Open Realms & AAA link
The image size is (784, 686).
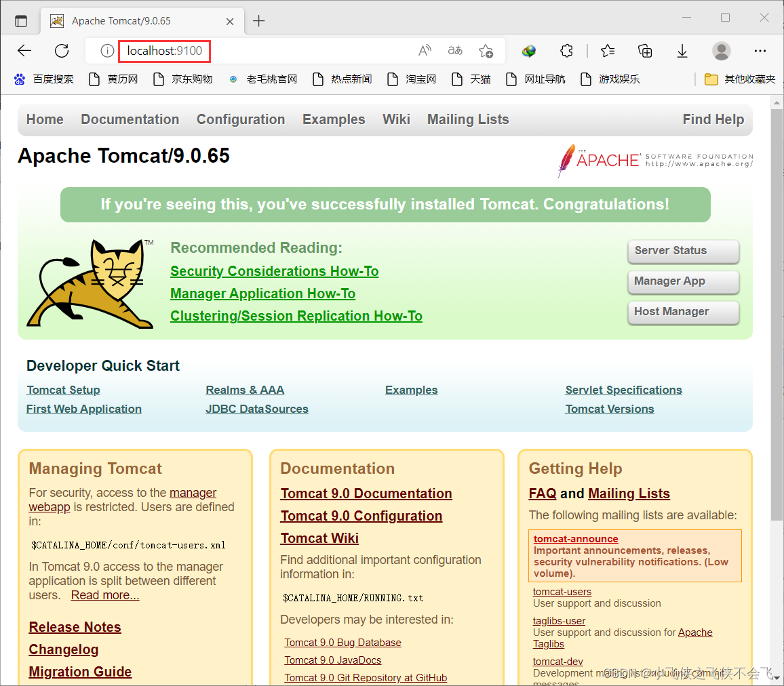245,390
